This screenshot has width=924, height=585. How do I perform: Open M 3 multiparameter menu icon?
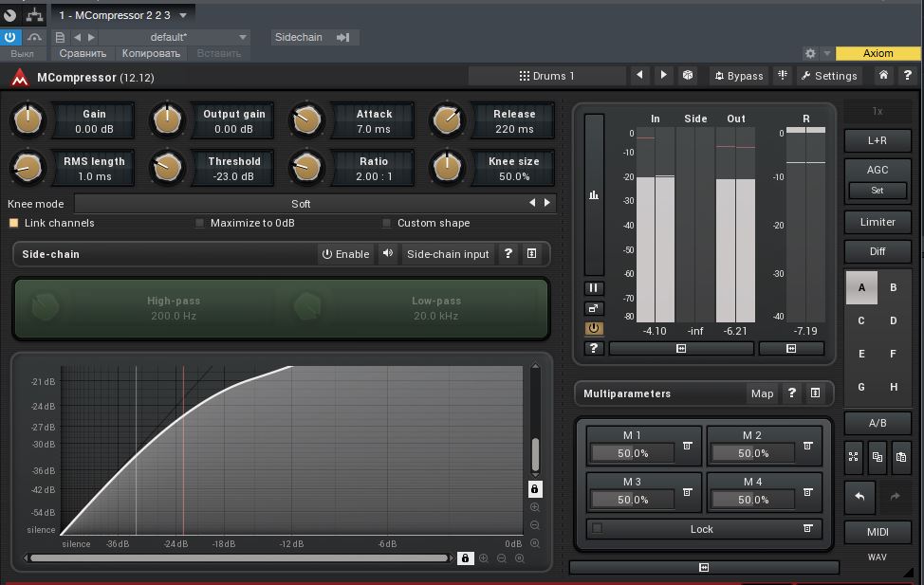click(x=687, y=492)
